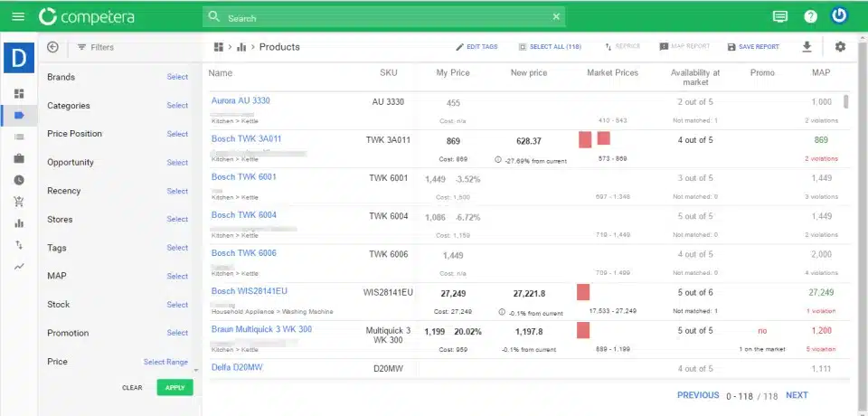Open the bar chart sidebar icon
The image size is (868, 416).
tap(19, 223)
